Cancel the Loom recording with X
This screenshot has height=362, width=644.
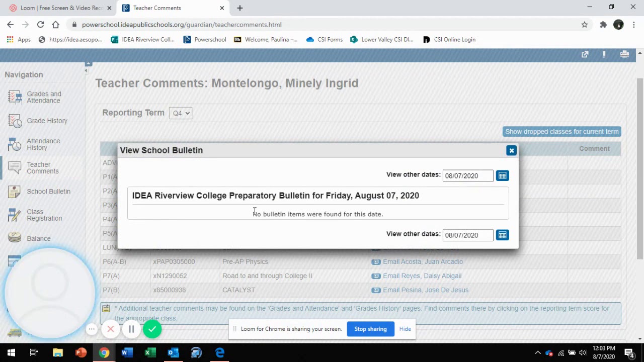coord(111,329)
